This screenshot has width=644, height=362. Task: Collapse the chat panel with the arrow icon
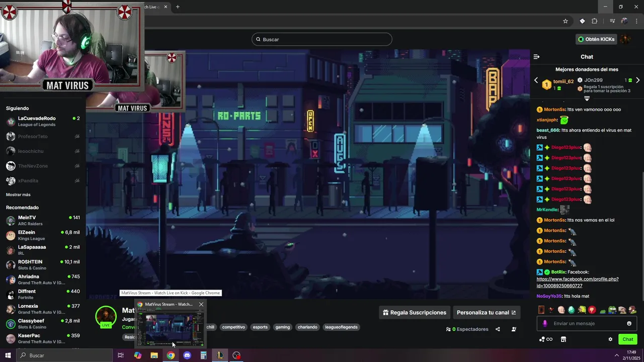point(536,57)
